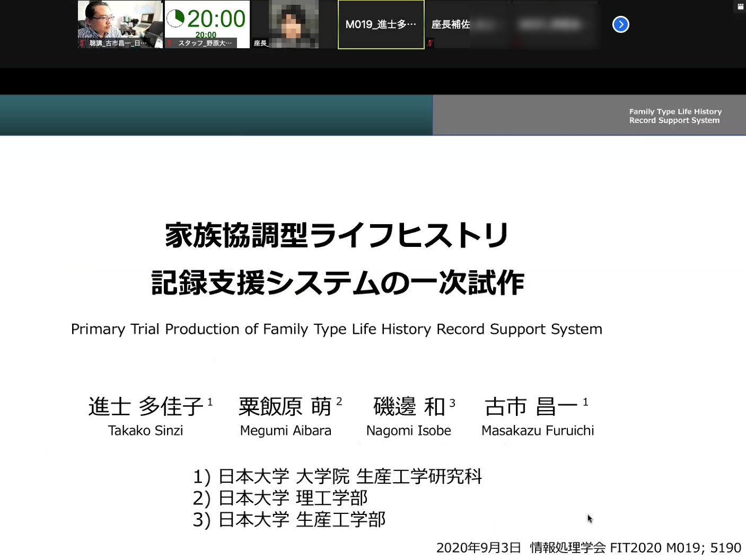Click the blue next-participants arrow button
This screenshot has width=746, height=560.
620,24
